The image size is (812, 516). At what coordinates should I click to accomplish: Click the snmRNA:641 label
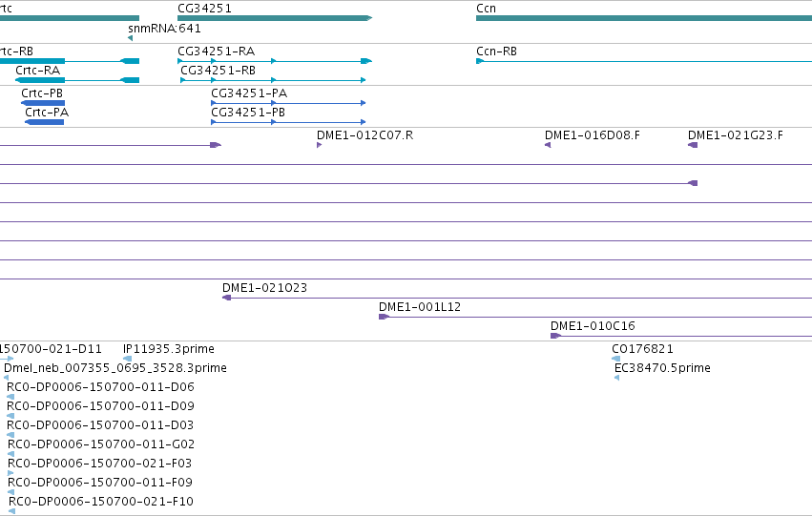[x=164, y=28]
